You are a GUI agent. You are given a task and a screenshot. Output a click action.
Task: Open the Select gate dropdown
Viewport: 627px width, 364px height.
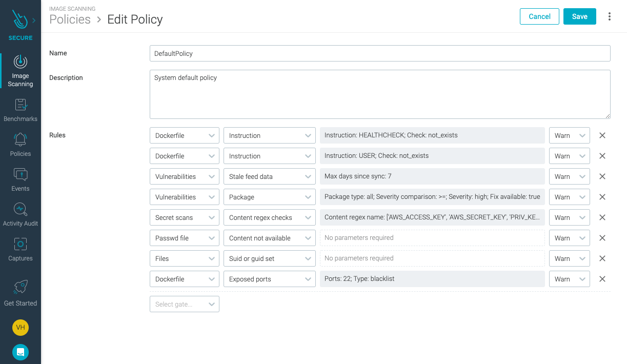[185, 304]
